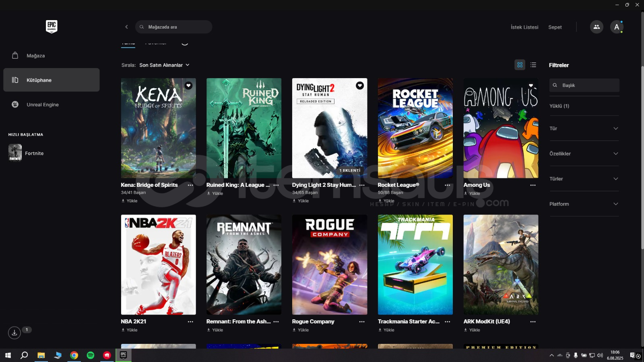This screenshot has width=644, height=362.
Task: Open the Windows Start menu
Action: tap(8, 355)
